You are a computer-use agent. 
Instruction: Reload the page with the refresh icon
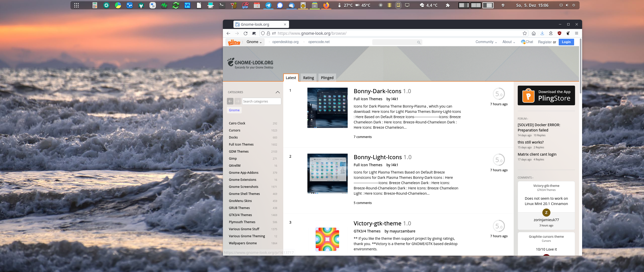tap(246, 33)
